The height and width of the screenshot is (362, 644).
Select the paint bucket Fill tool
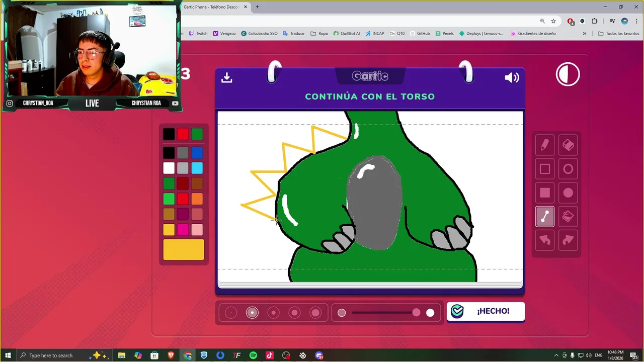coord(568,217)
